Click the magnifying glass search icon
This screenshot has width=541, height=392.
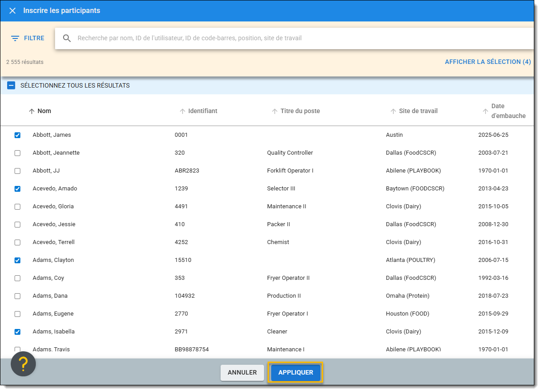(67, 38)
